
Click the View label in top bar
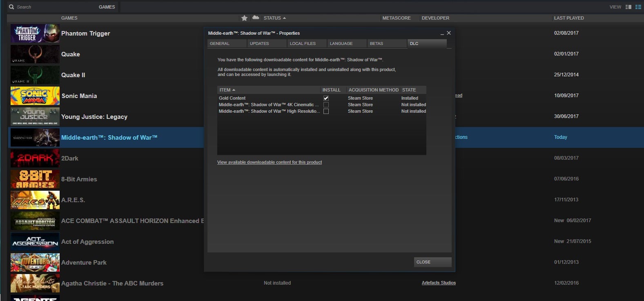[x=615, y=7]
